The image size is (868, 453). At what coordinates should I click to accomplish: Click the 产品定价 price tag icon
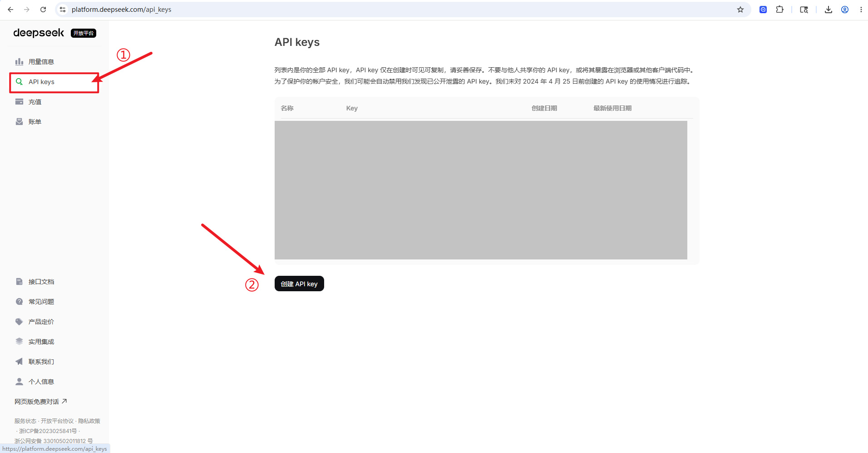[x=19, y=322]
